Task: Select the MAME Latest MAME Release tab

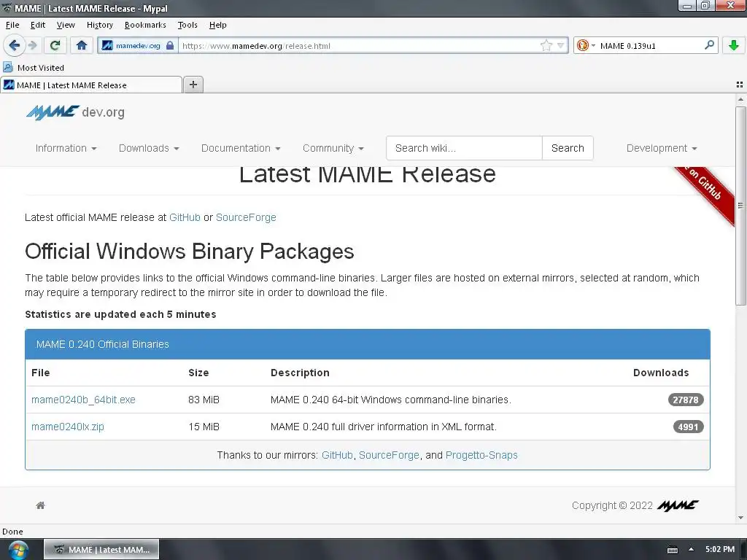Action: [x=91, y=85]
